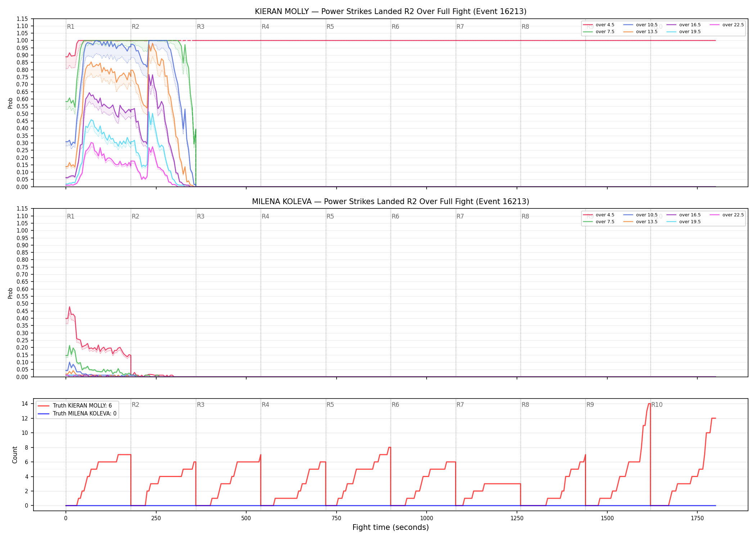
Task: Click 'Truth MILENA KOLEVA: 0' legend entry
Action: tap(77, 414)
